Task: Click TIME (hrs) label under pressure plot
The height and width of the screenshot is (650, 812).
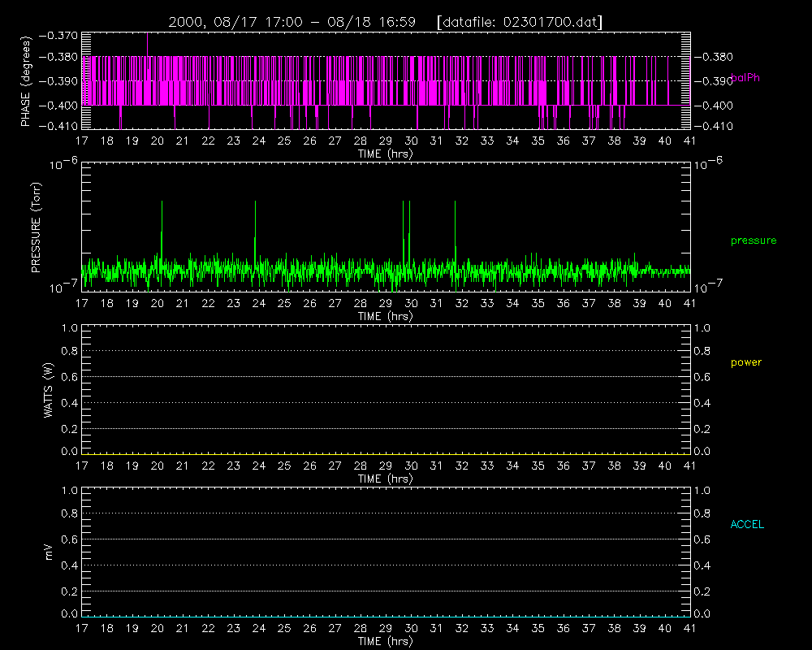Action: [x=385, y=316]
